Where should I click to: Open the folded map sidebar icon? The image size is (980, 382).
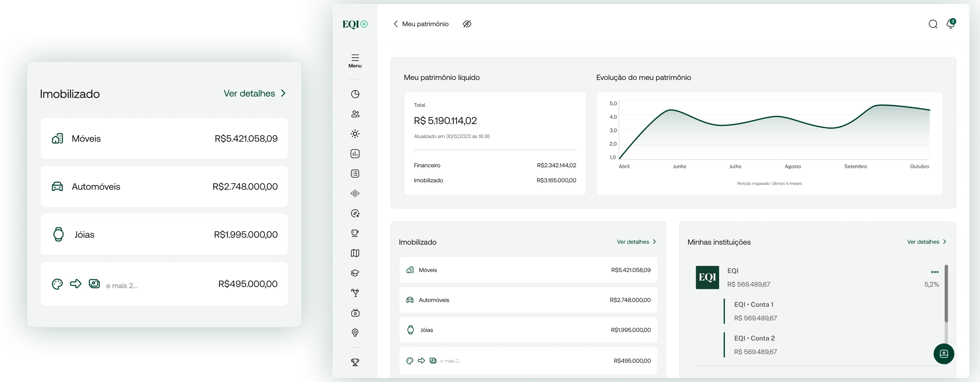pos(355,253)
